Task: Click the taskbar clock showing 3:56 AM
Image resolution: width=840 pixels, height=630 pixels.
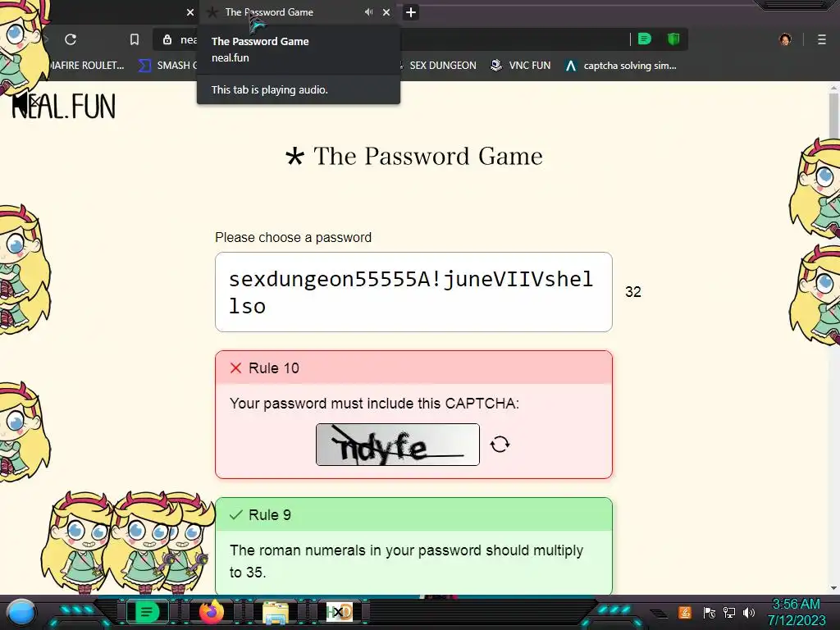Action: click(x=796, y=612)
